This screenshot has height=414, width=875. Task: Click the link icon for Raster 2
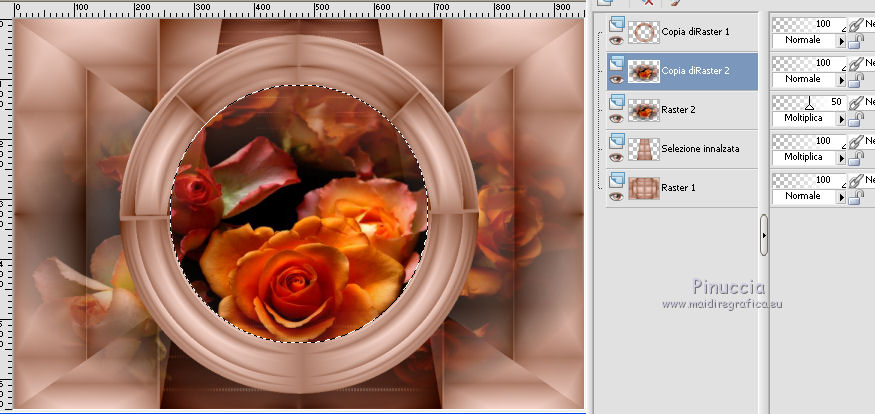pyautogui.click(x=855, y=103)
